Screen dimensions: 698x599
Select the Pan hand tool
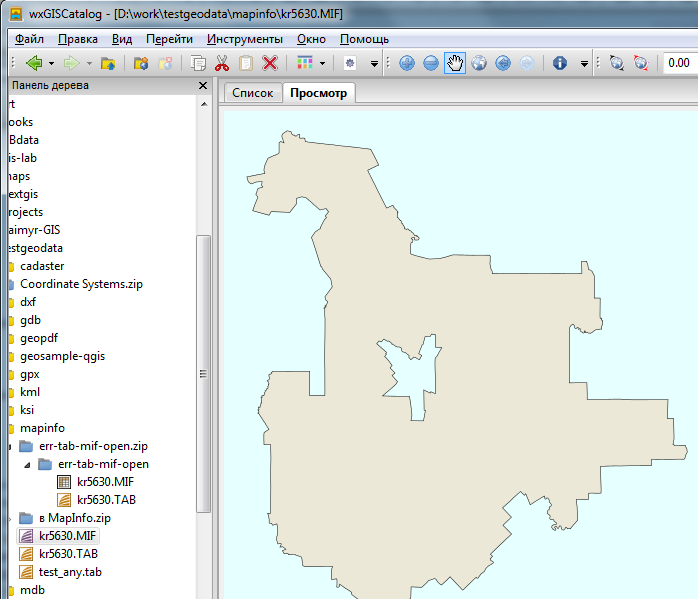(x=455, y=63)
